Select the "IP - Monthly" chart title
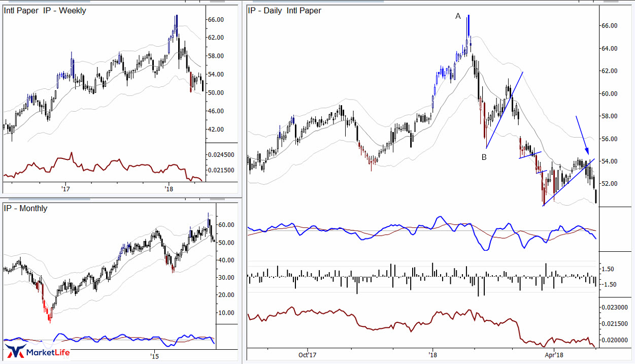Screen dimensions: 635x364 click(x=26, y=208)
